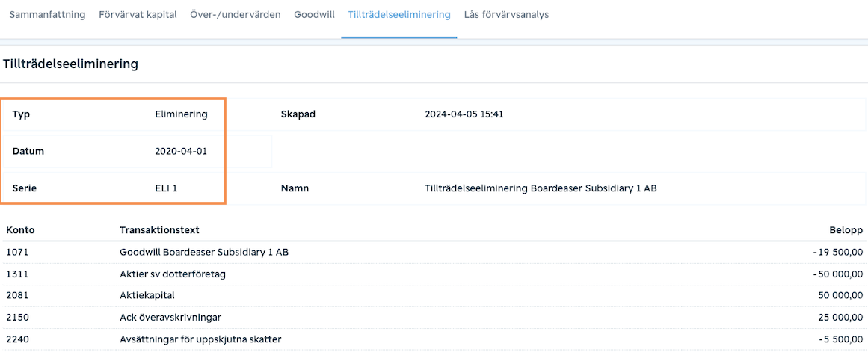This screenshot has width=868, height=352.
Task: Click the Transaktionstext column header
Action: (x=159, y=229)
